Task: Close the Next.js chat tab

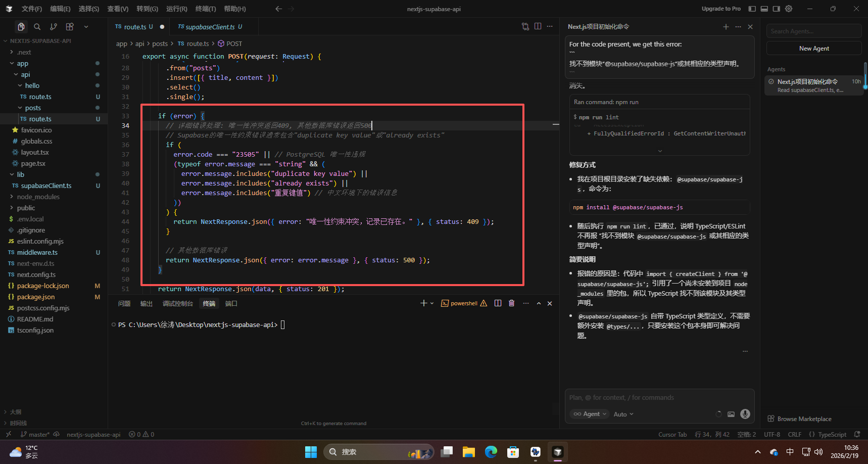Action: 750,27
